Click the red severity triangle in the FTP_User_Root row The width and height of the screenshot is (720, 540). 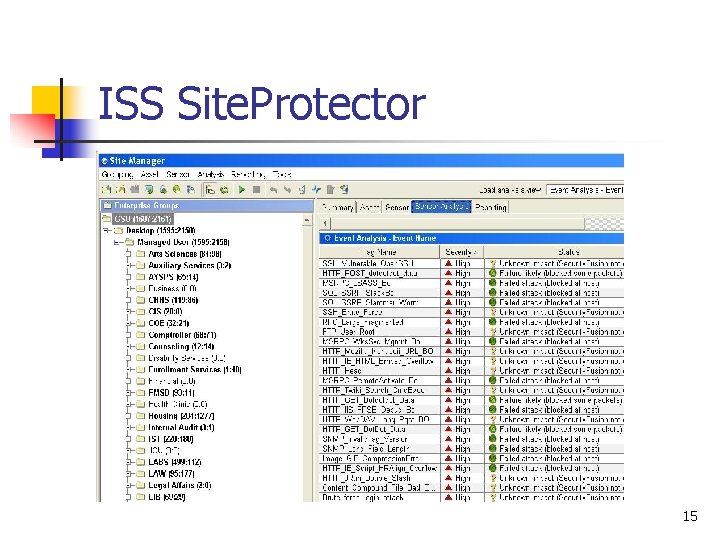coord(449,332)
